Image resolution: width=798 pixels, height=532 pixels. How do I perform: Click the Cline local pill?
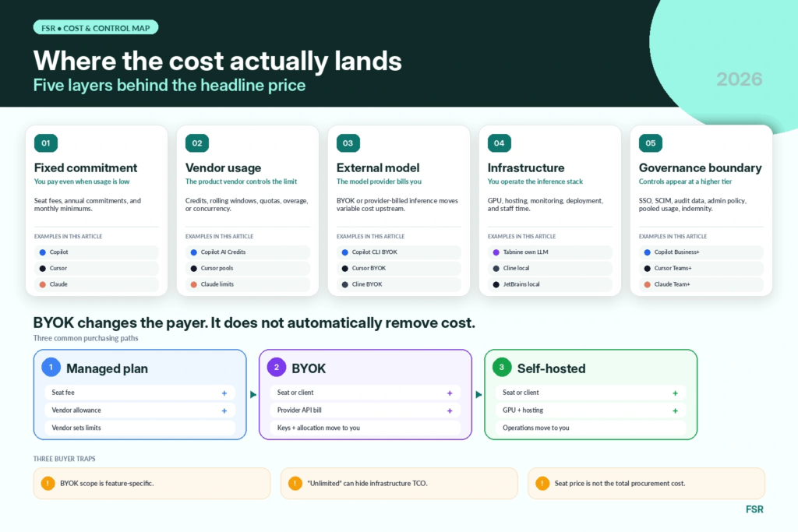(550, 269)
